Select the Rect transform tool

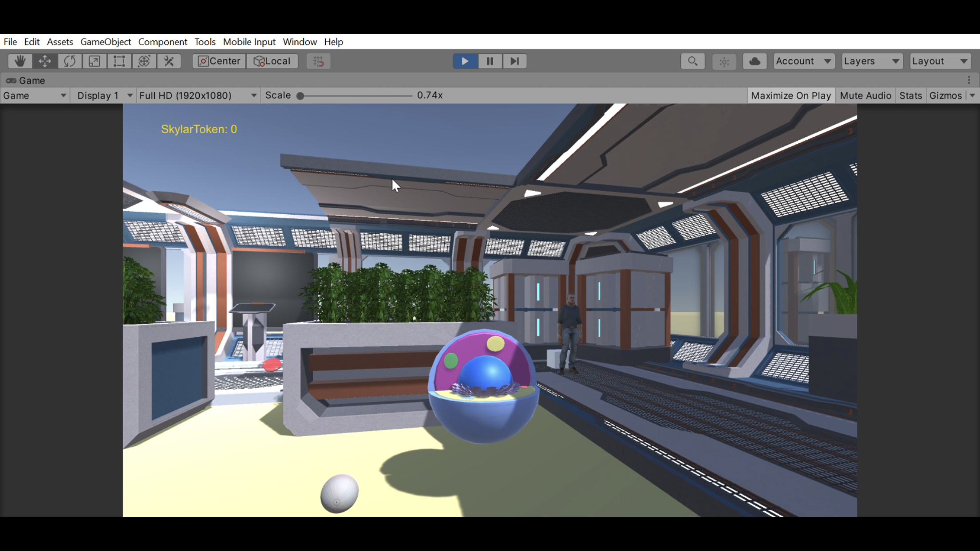pyautogui.click(x=119, y=61)
